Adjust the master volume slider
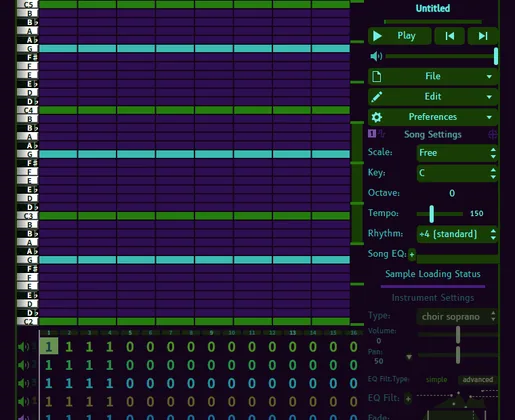This screenshot has height=420, width=515. tap(441, 56)
